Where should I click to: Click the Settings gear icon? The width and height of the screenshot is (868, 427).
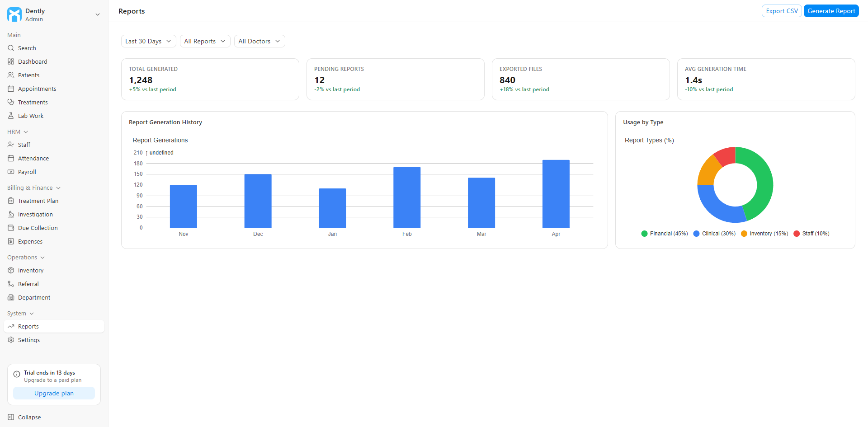coord(11,340)
